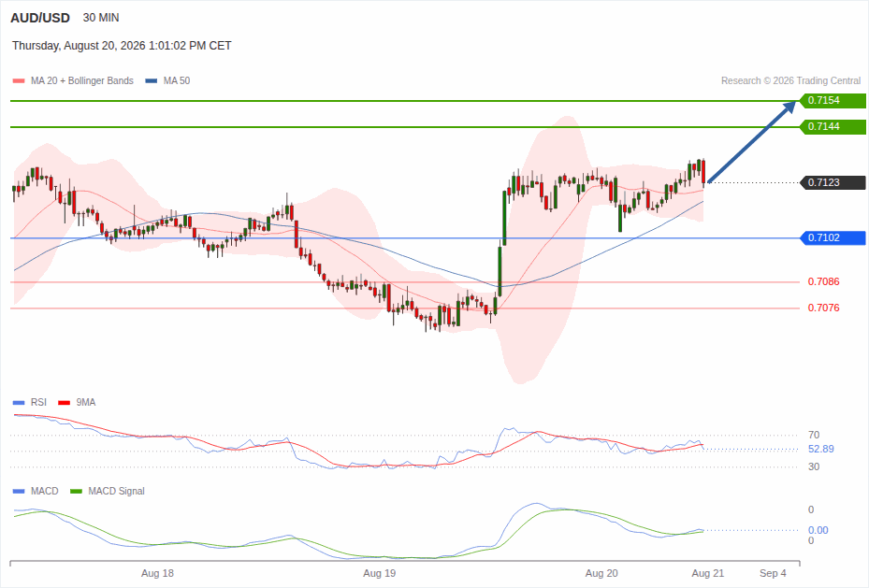Click the MACD Signal legend label
This screenshot has height=588, width=869.
click(116, 491)
